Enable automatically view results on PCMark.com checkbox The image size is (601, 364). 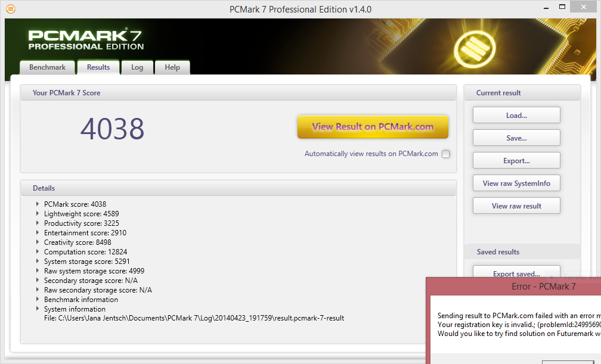point(446,154)
